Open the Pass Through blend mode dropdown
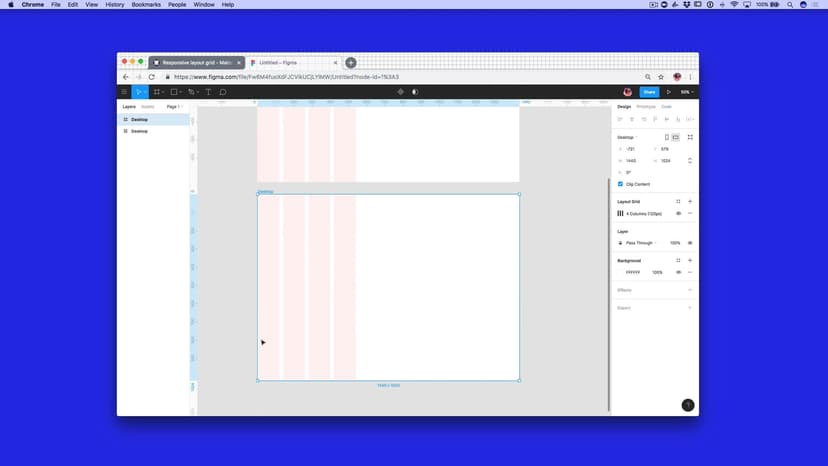Viewport: 828px width, 466px height. (640, 243)
